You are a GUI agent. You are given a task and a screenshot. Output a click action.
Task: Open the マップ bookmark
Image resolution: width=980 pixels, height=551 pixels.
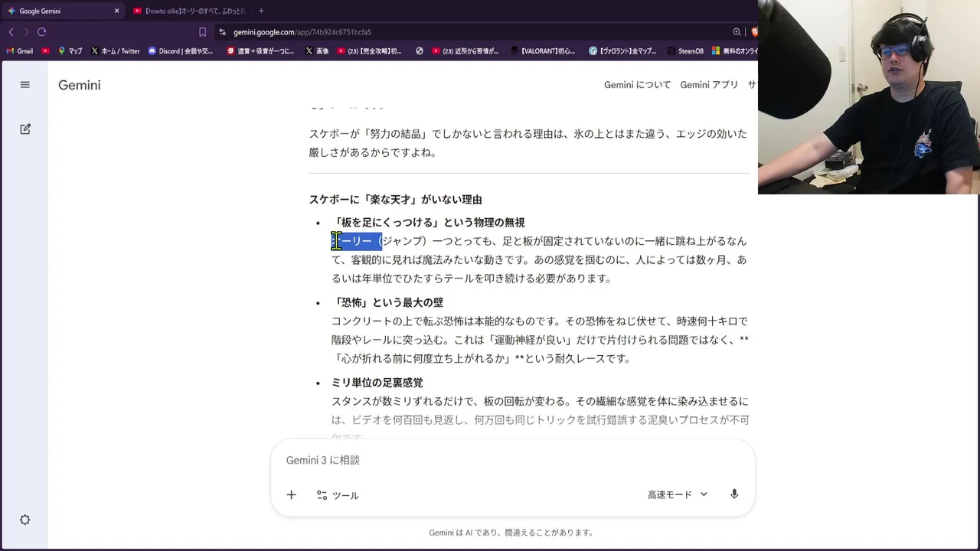click(x=70, y=51)
